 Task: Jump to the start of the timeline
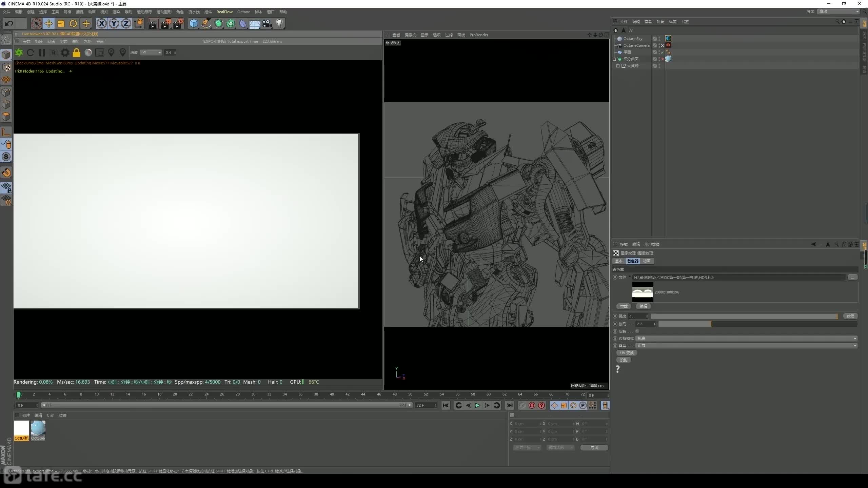click(x=446, y=405)
